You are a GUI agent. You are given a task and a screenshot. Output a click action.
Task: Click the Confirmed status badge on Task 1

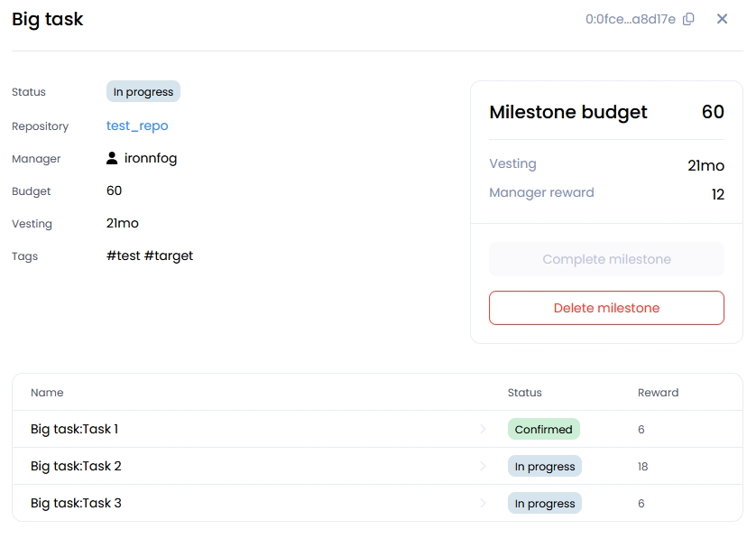(x=543, y=429)
